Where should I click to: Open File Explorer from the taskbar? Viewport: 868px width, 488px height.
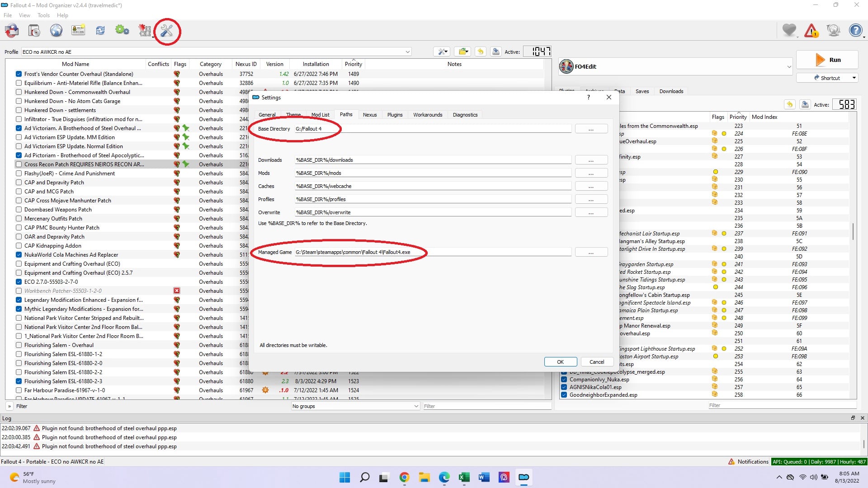[x=424, y=477]
